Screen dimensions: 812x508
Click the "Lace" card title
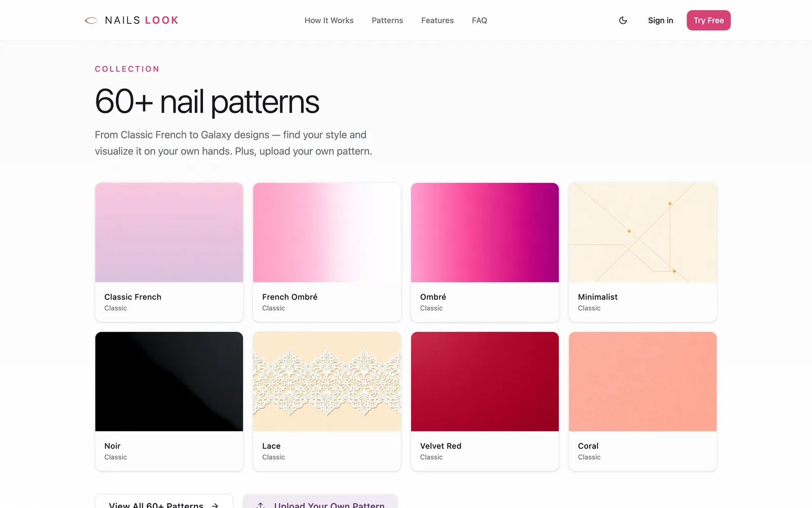click(x=271, y=446)
